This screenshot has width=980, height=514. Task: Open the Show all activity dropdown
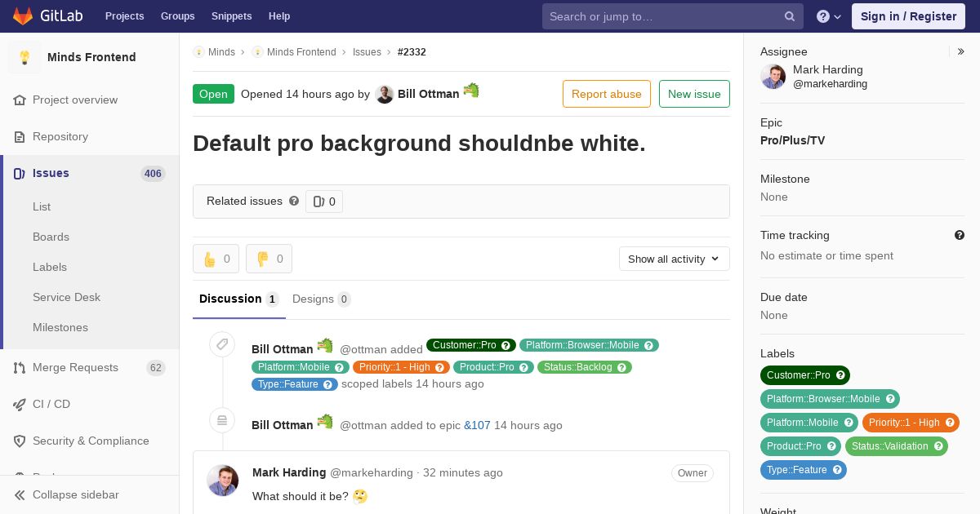[x=675, y=259]
